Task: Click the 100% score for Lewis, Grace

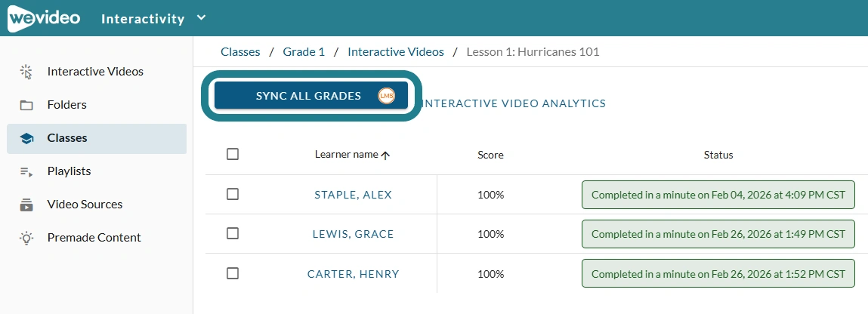Action: click(x=490, y=235)
